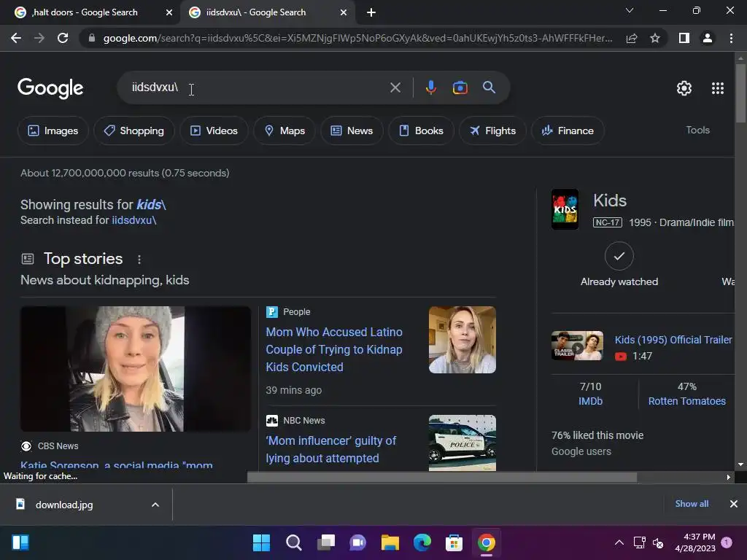
Task: Open Microsoft Store from taskbar
Action: [454, 542]
